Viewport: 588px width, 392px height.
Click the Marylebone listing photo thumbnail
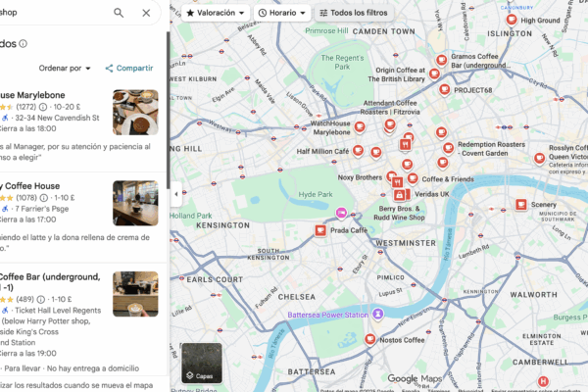tap(135, 112)
